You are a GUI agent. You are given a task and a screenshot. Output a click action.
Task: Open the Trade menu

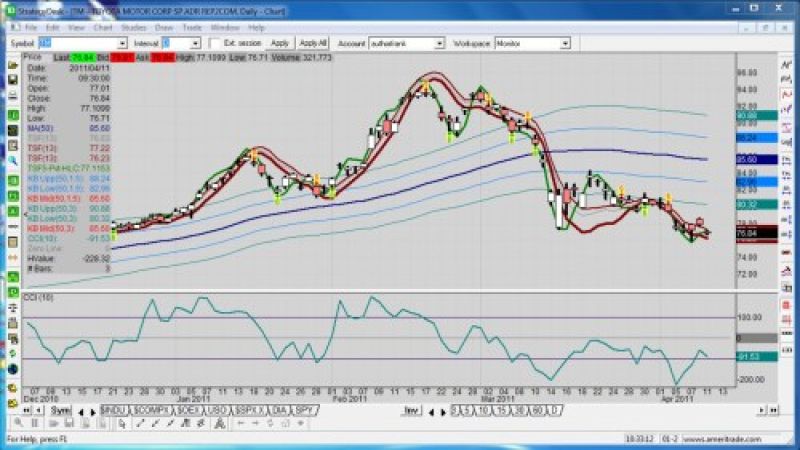[193, 28]
